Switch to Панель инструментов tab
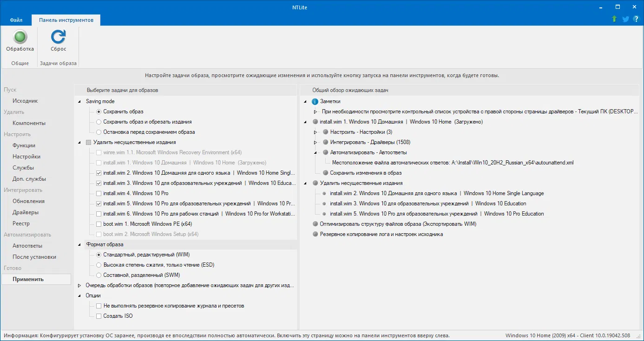The height and width of the screenshot is (341, 644). (x=66, y=20)
